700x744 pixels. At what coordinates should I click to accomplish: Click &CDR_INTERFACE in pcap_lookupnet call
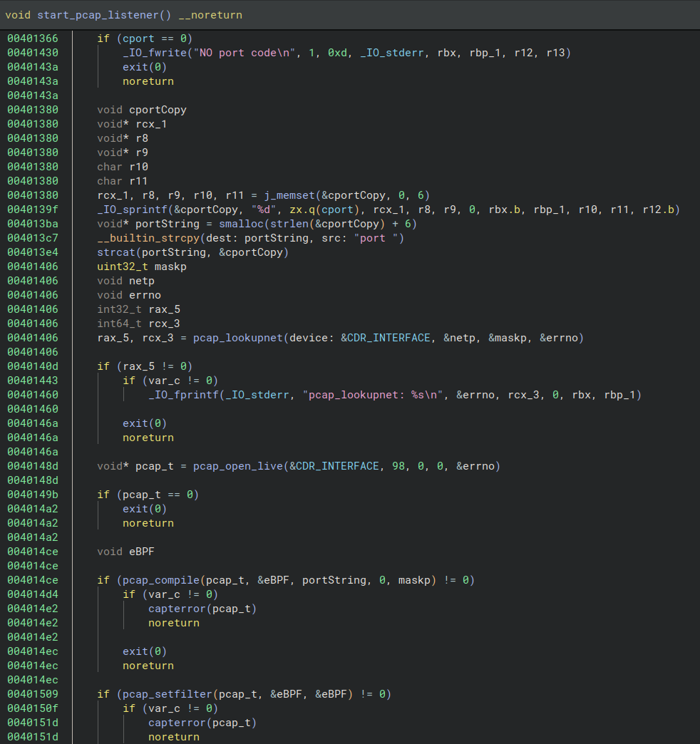pyautogui.click(x=386, y=337)
